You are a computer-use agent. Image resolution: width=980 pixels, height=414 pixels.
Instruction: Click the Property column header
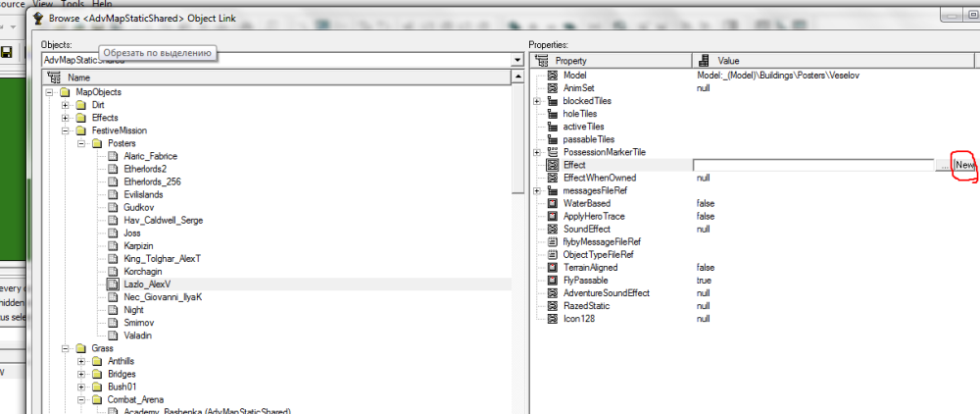tap(611, 61)
